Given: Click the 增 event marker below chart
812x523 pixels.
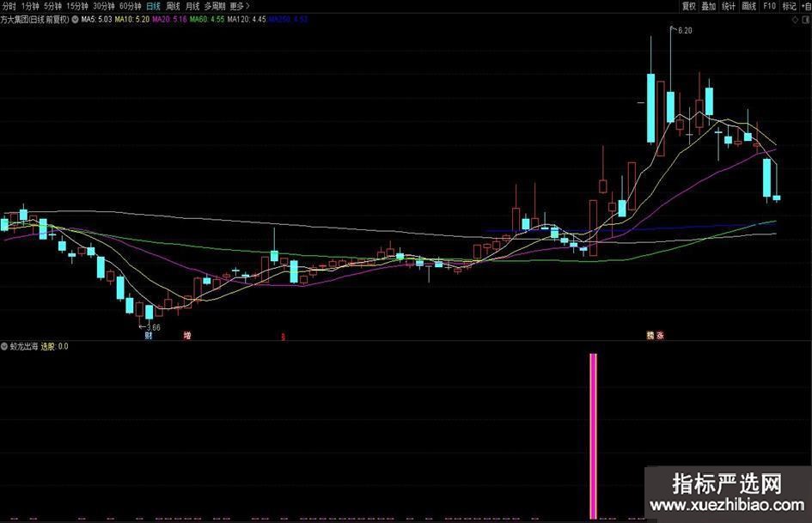Looking at the screenshot, I should coord(187,336).
